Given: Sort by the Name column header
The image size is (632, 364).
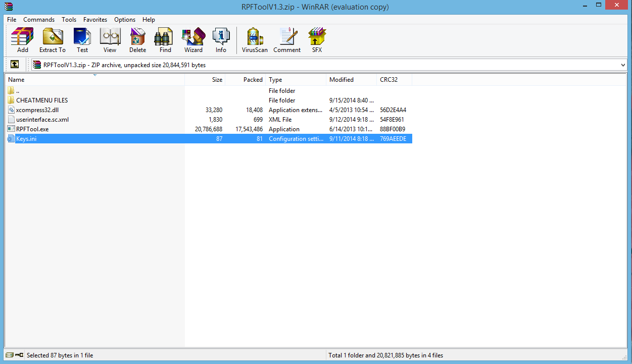Looking at the screenshot, I should [x=95, y=80].
